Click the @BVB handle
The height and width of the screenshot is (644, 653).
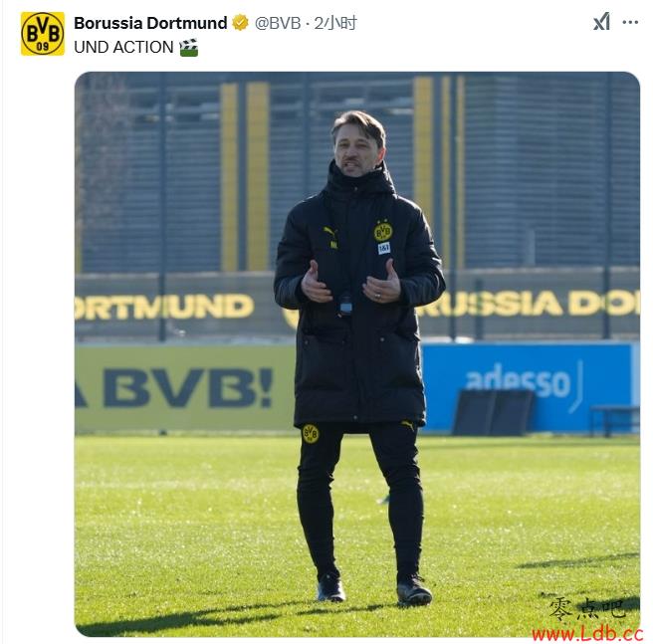(x=278, y=23)
